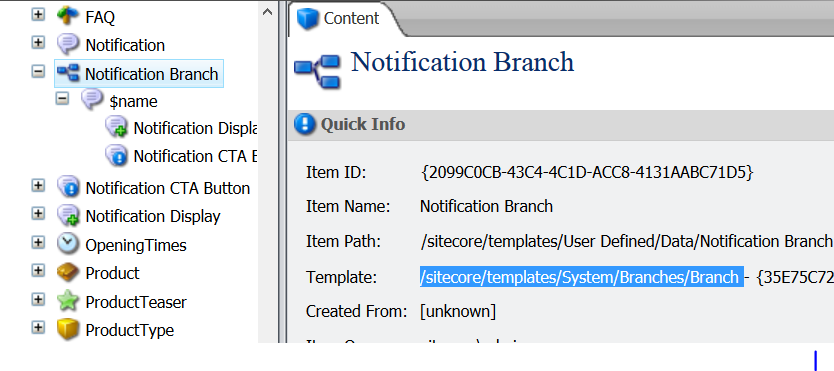Click the Quick Info exclamation icon
The image size is (834, 371).
click(x=305, y=124)
